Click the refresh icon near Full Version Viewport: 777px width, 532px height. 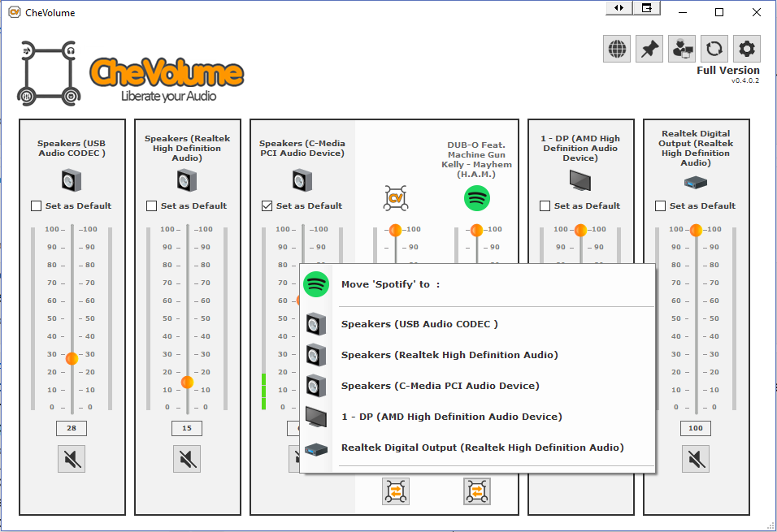click(714, 48)
